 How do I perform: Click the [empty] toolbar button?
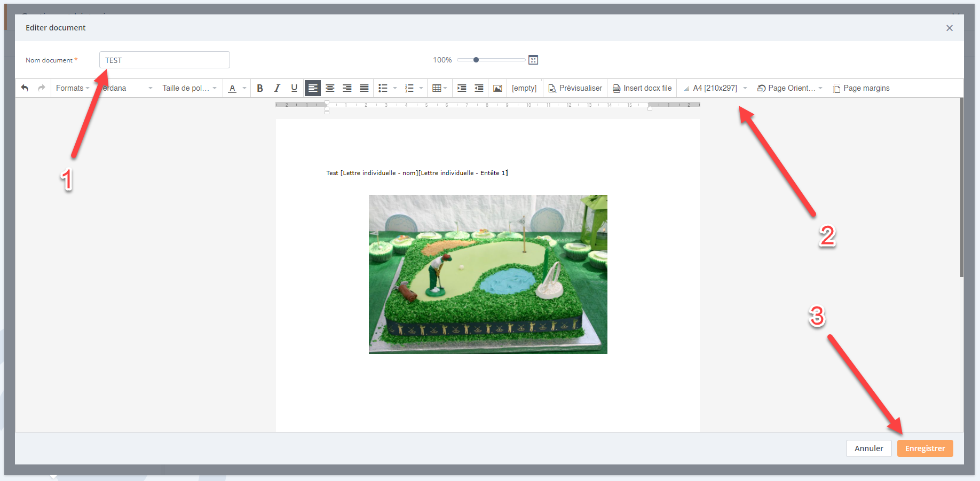click(x=524, y=88)
